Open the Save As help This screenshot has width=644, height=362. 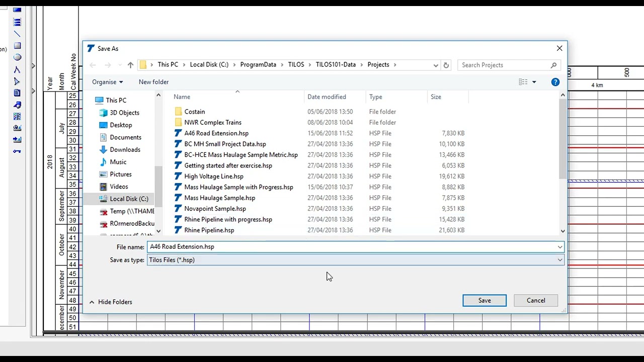pyautogui.click(x=555, y=82)
